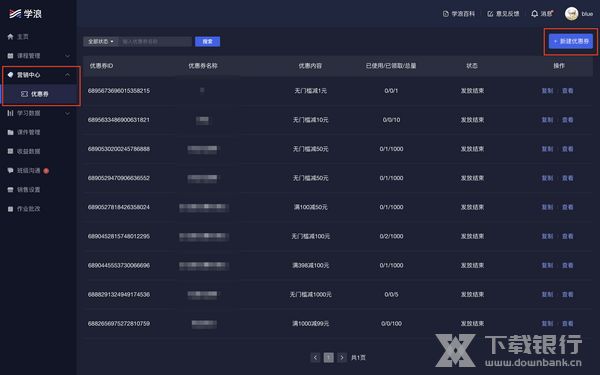Screen dimensions: 600x375
Task: Click 复制 for 无门槛减100元 coupon
Action: click(x=547, y=236)
